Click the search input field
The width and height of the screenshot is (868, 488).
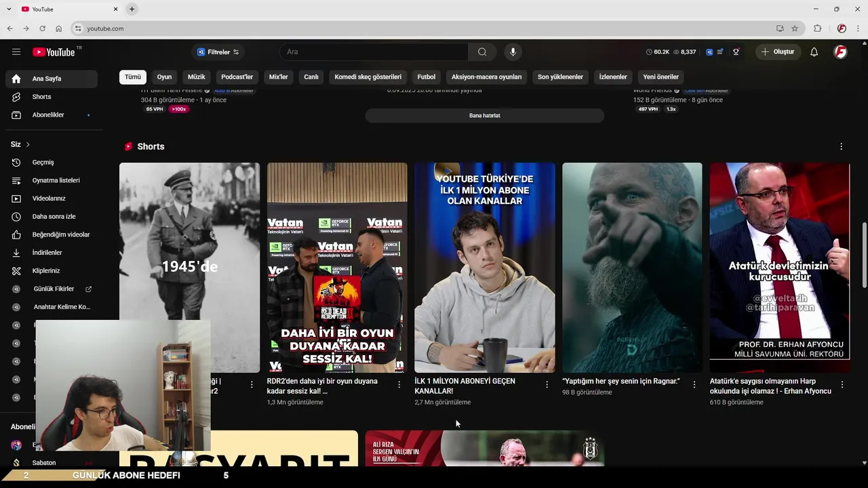click(x=374, y=52)
